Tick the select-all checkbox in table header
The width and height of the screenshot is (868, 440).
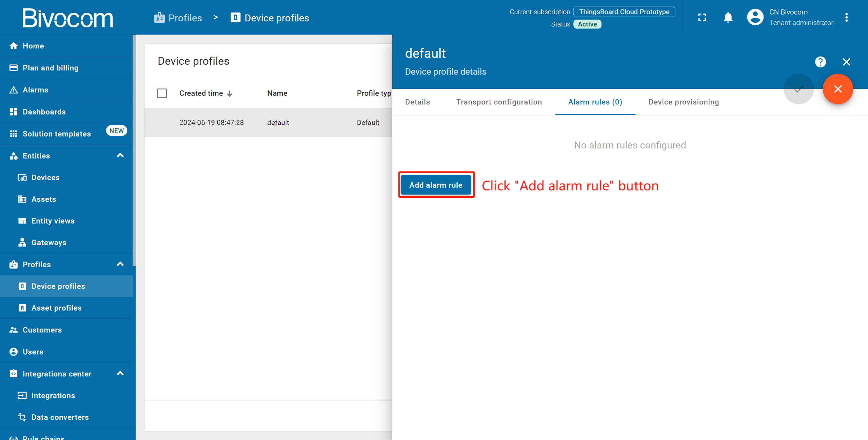pyautogui.click(x=162, y=93)
